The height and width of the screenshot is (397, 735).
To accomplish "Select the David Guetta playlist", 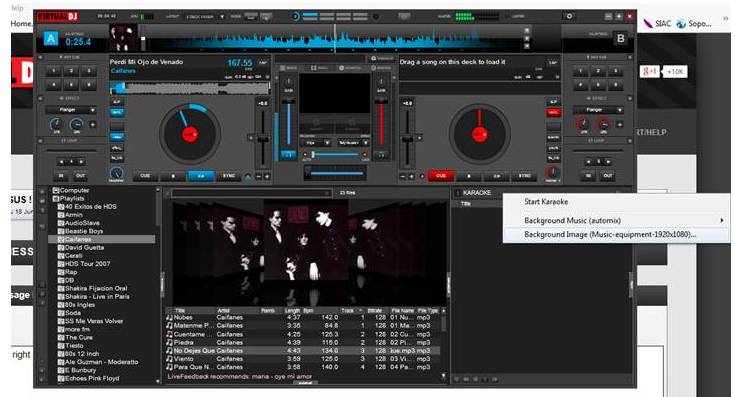I will 84,247.
